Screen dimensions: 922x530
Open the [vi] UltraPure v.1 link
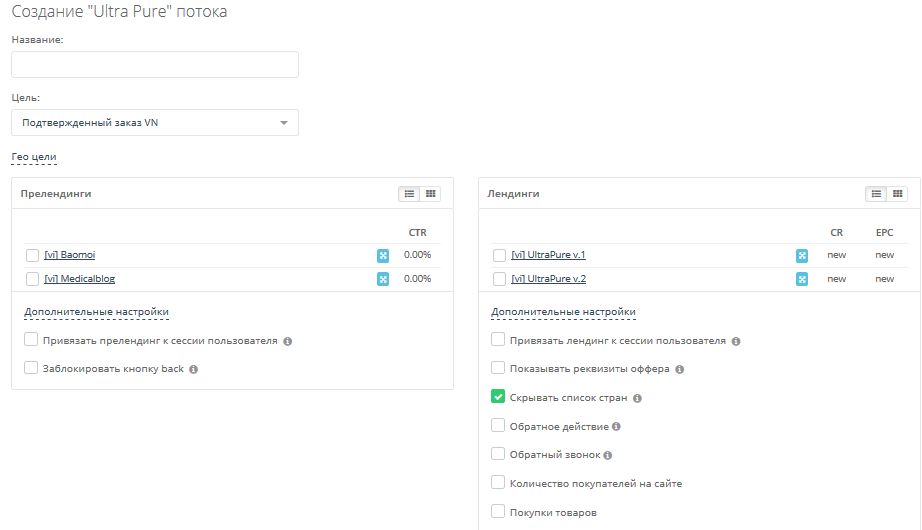tap(548, 255)
